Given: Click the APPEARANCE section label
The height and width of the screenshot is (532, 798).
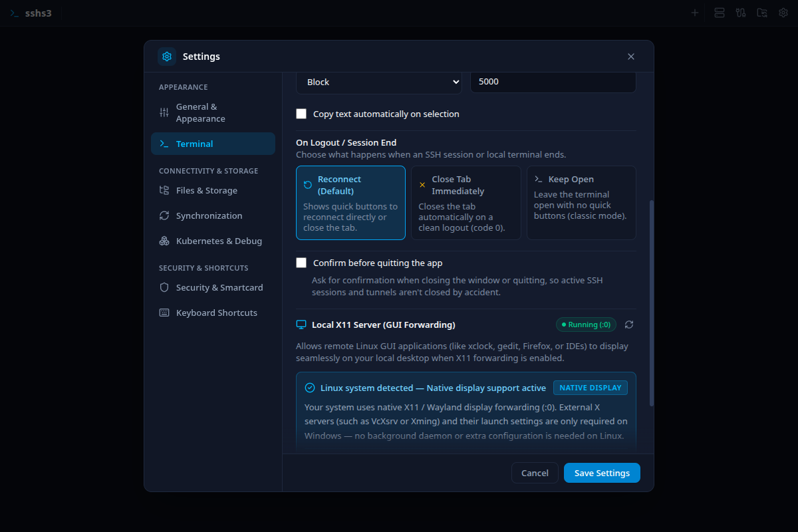Looking at the screenshot, I should (x=183, y=87).
